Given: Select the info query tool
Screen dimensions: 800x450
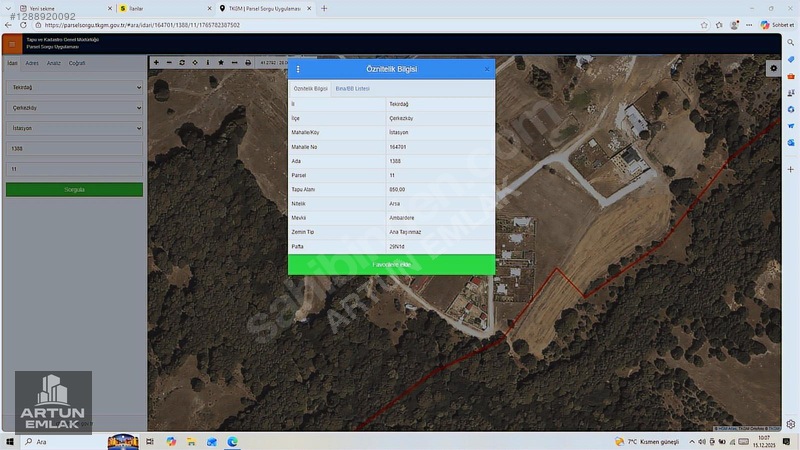Looking at the screenshot, I should [208, 62].
